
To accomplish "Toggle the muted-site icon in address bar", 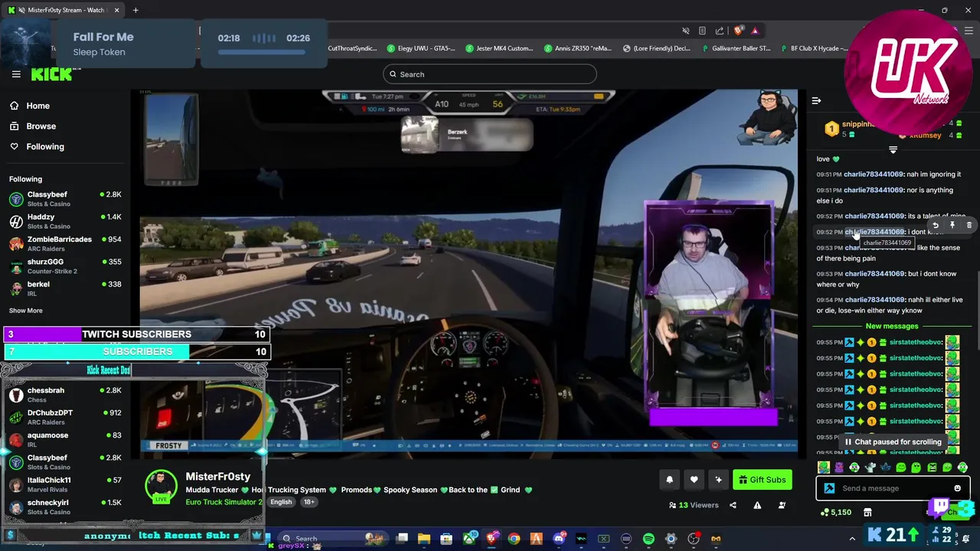I will point(685,31).
